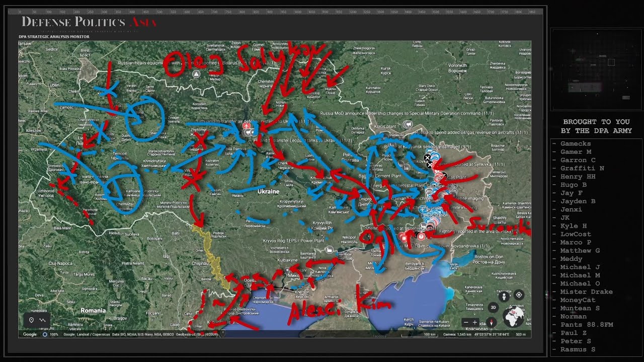This screenshot has height=362, width=644.
Task: Select 'Paul Z' in the supporter list
Action: click(x=574, y=333)
